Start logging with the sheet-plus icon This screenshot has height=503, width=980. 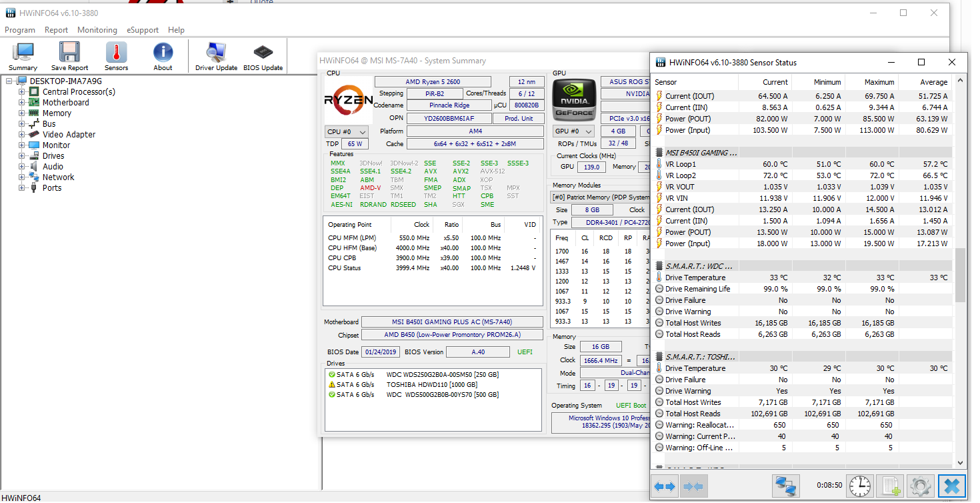889,486
